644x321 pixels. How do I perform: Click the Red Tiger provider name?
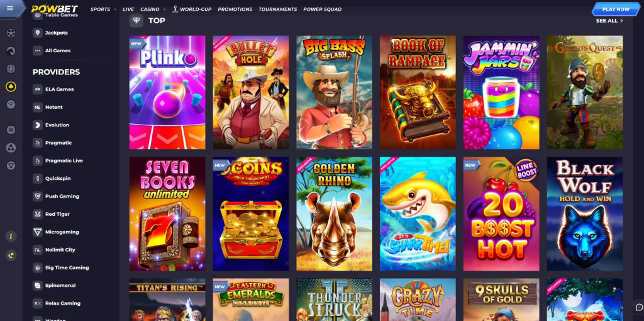[57, 214]
